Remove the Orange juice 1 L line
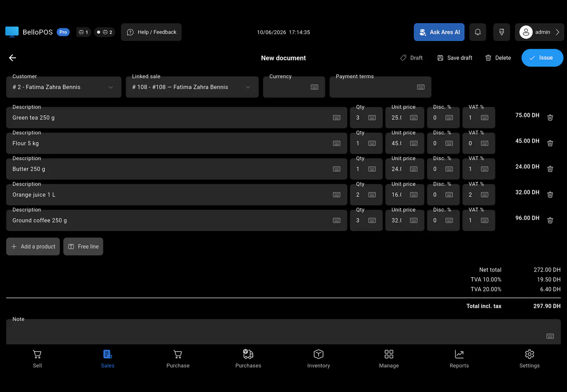Image resolution: width=567 pixels, height=392 pixels. (550, 195)
